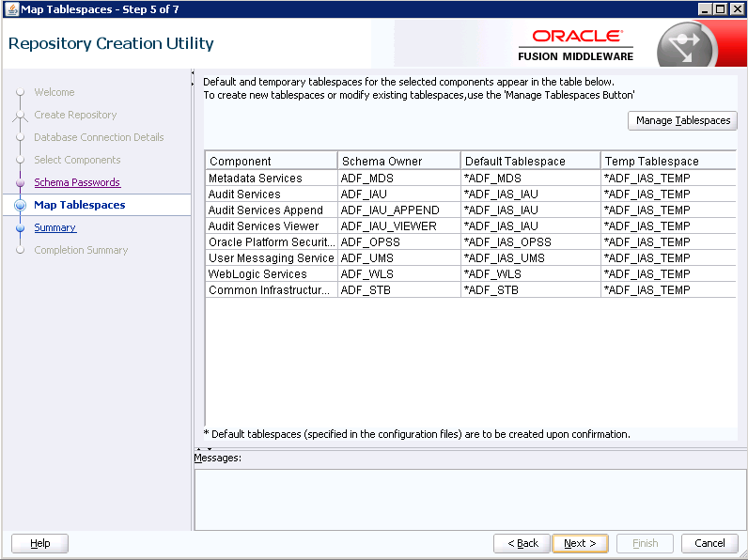Select the Metadata Services component cell
Viewport: 748px width, 560px height.
click(x=272, y=178)
